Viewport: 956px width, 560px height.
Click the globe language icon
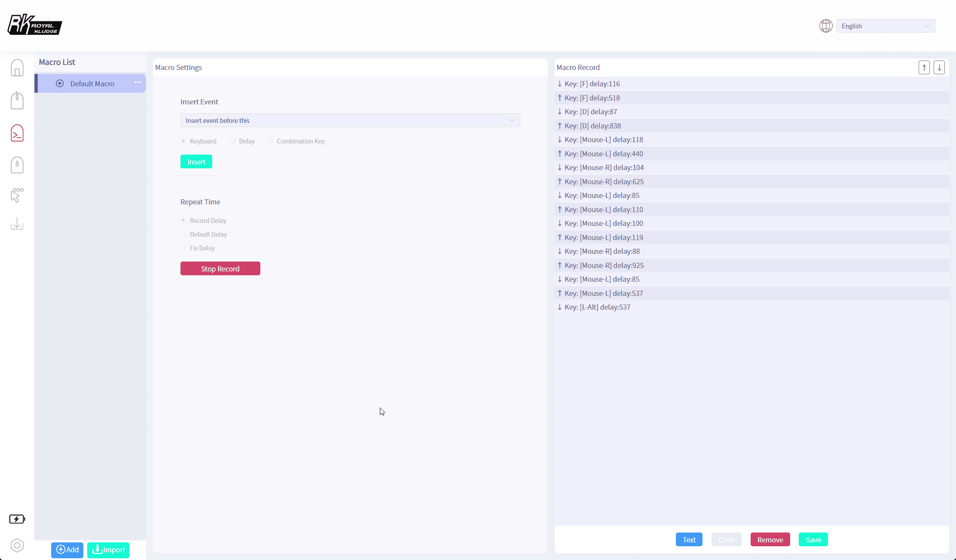[x=826, y=26]
